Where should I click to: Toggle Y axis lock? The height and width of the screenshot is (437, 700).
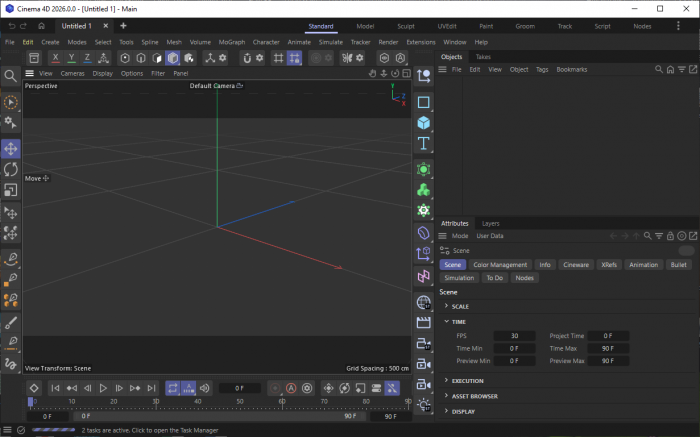(x=72, y=58)
